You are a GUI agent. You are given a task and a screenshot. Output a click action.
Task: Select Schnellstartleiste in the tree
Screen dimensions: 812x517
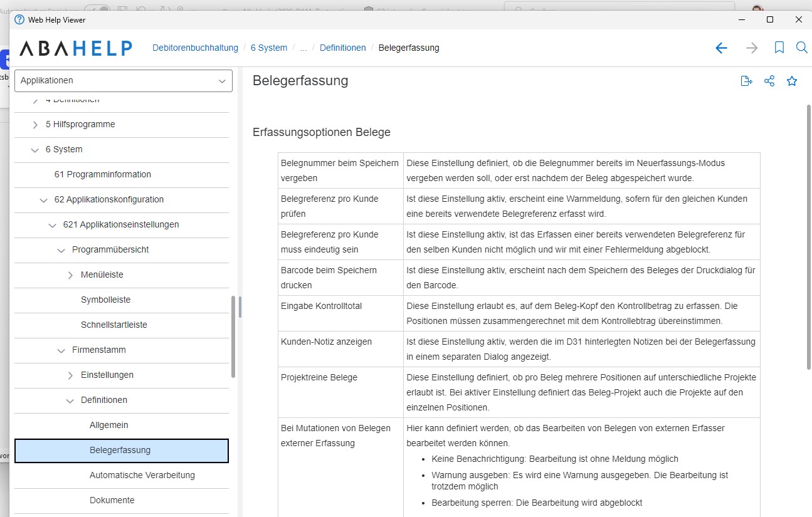coord(114,325)
